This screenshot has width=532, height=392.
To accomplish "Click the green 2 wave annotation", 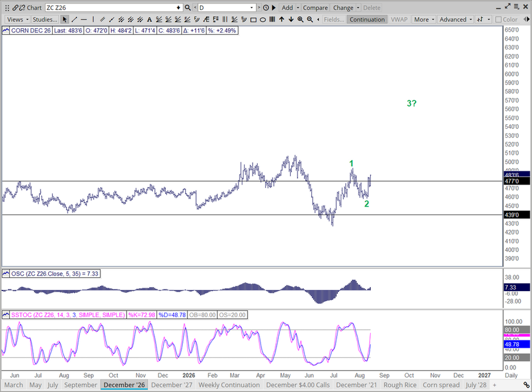I will pyautogui.click(x=366, y=204).
